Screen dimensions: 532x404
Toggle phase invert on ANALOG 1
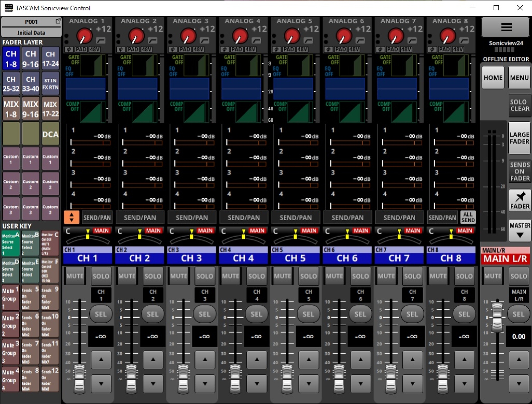[x=68, y=50]
